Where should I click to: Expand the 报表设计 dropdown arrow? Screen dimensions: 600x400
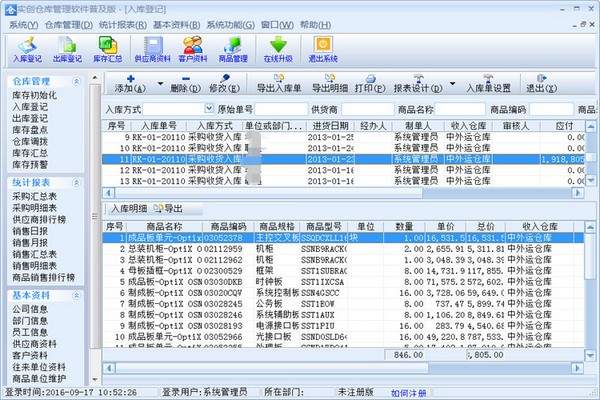coord(452,88)
